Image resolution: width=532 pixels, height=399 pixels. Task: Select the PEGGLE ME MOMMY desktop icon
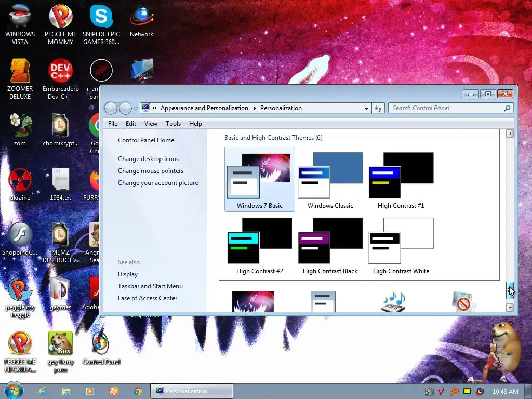point(60,24)
